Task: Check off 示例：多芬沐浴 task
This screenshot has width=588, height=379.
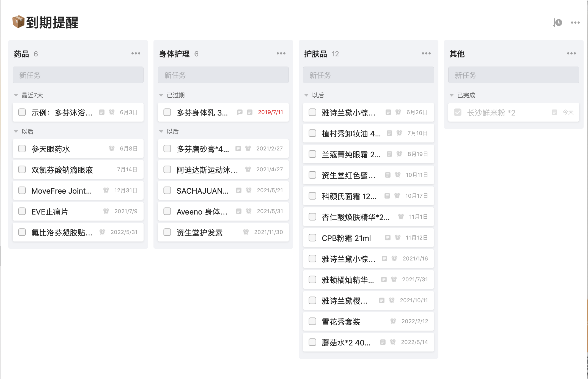Action: point(22,112)
